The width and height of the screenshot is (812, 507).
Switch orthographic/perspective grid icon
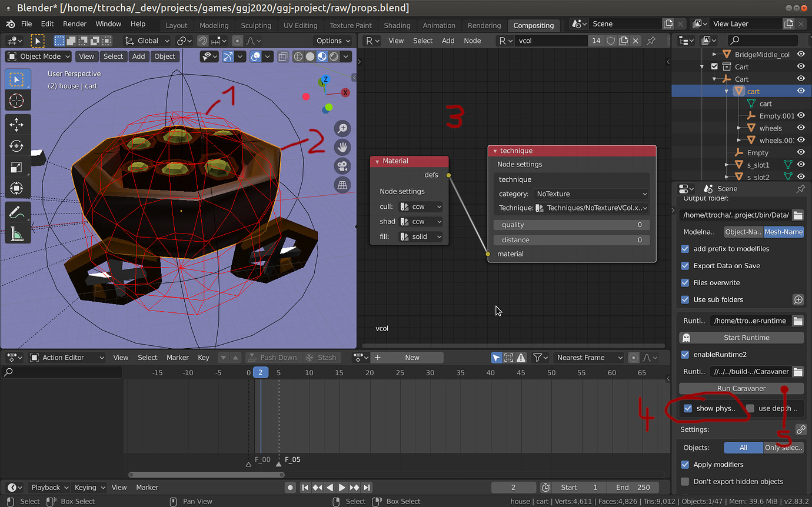(x=342, y=185)
